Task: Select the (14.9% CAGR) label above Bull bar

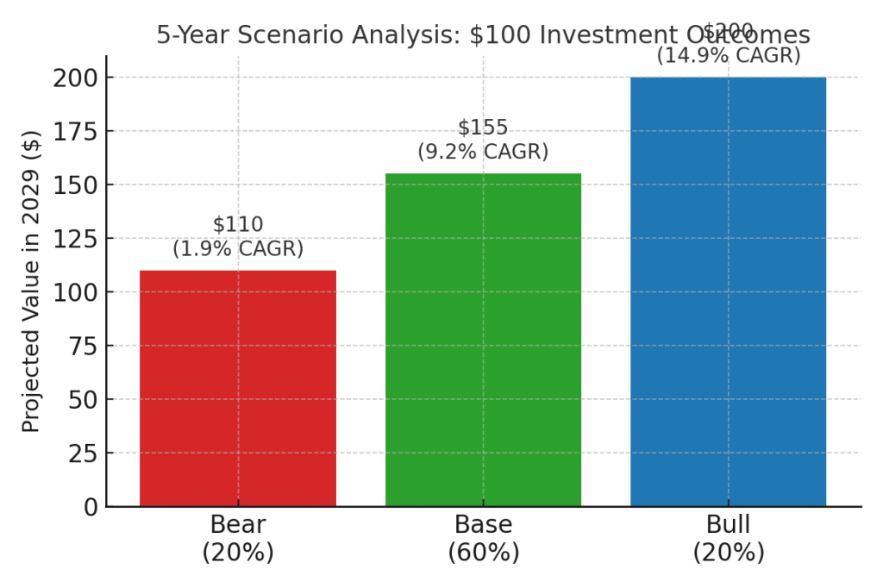Action: [729, 56]
